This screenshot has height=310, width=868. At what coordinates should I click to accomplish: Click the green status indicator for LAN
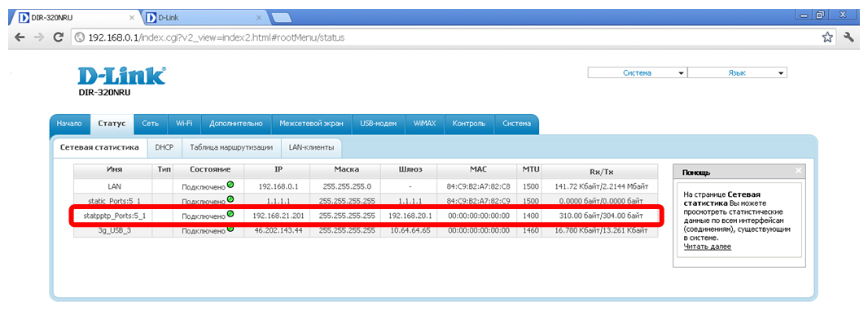point(230,186)
